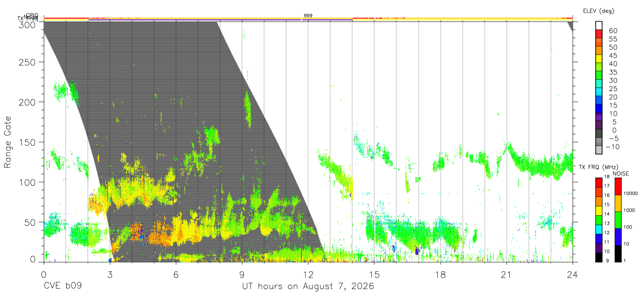The width and height of the screenshot is (644, 297).
Task: Pick the red ELEV swatch between 55 and 60
Action: coord(599,34)
